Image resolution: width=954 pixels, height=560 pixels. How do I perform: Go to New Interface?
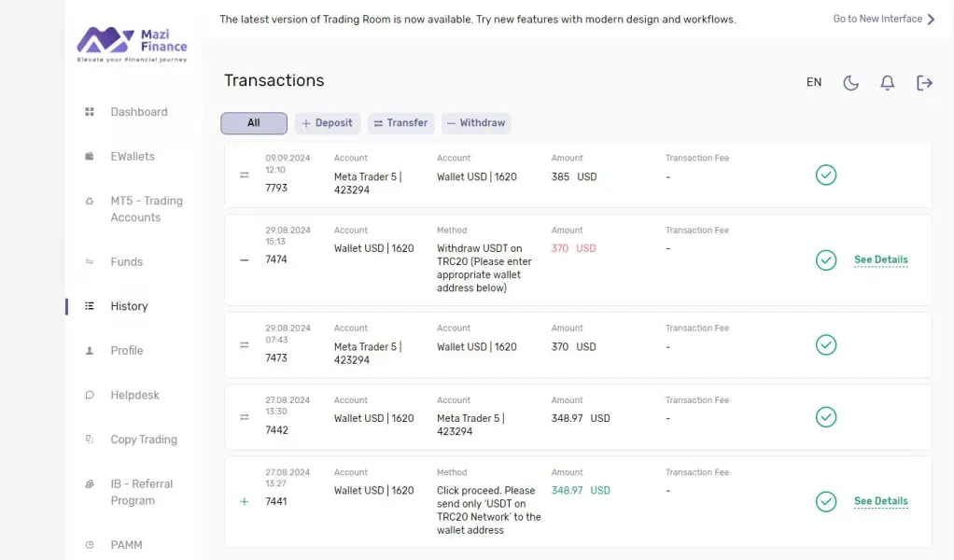[x=883, y=19]
